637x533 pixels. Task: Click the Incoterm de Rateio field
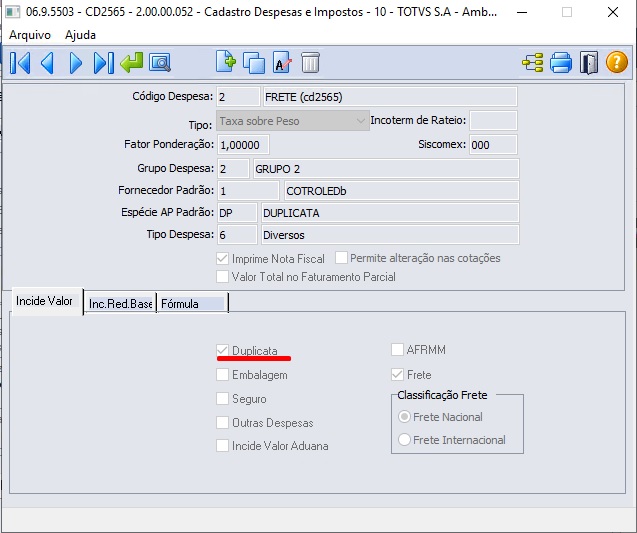point(493,121)
